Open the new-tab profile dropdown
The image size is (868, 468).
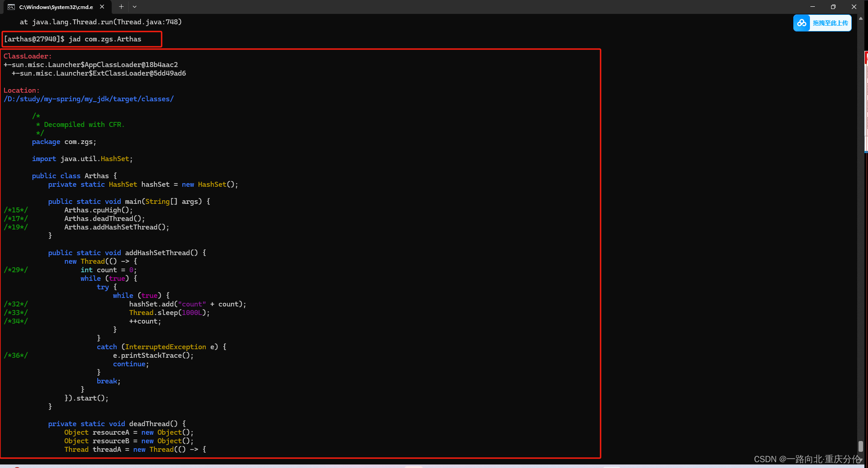tap(135, 7)
